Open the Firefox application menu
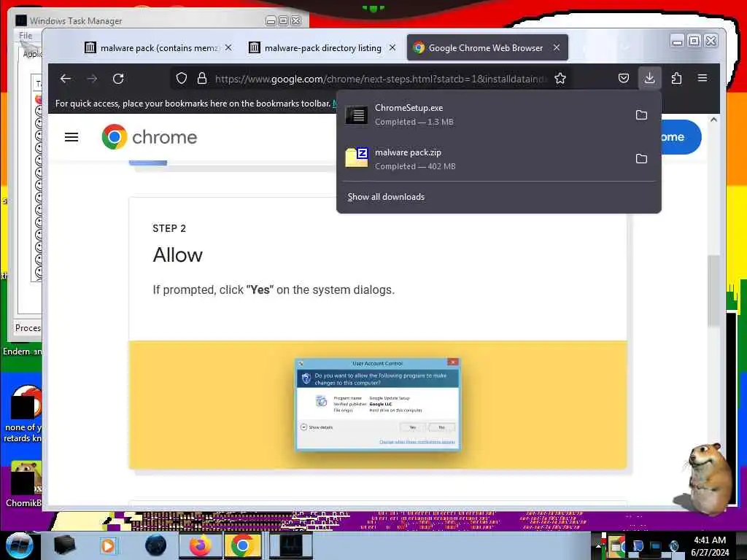This screenshot has height=560, width=747. point(703,79)
